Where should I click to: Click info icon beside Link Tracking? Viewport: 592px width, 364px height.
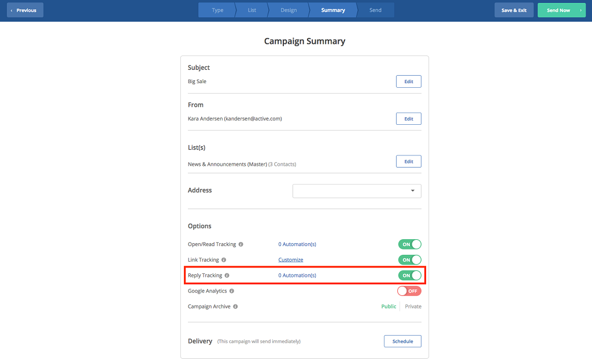coord(224,260)
